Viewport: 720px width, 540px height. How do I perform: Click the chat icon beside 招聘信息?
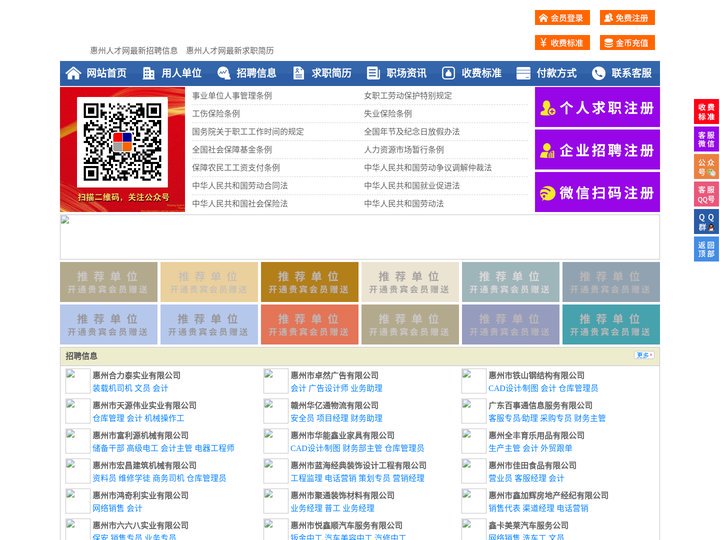tap(224, 73)
